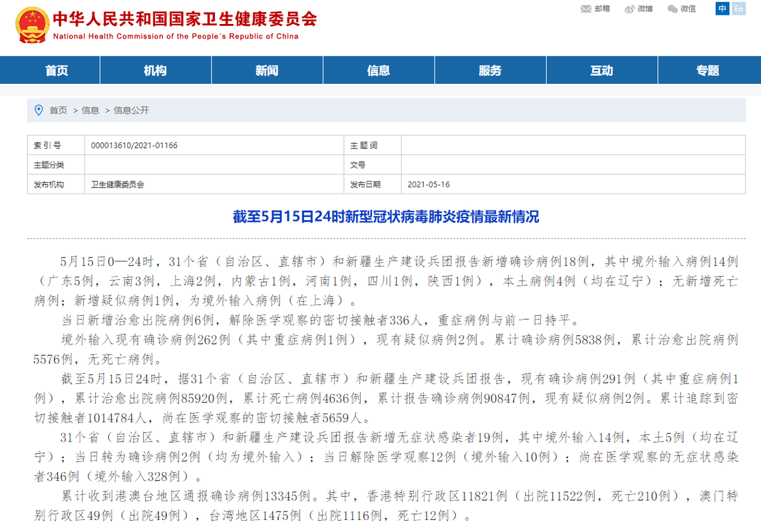The image size is (761, 532).
Task: Open the 信息 navigation menu
Action: [379, 70]
